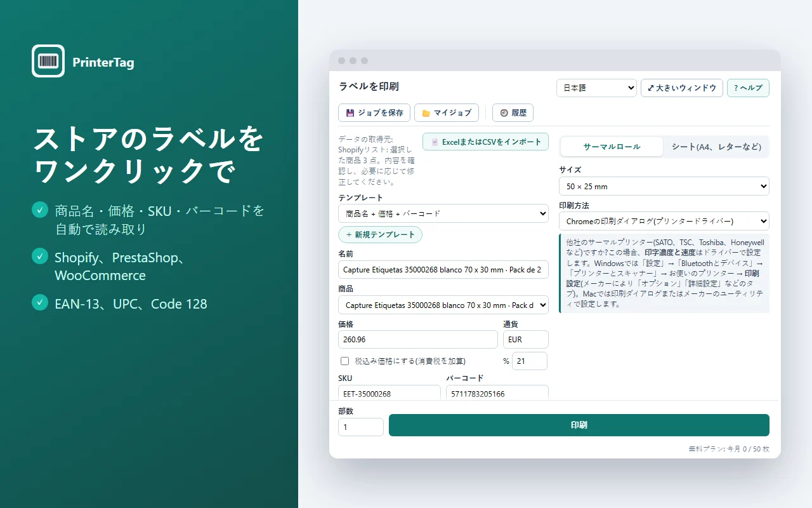Click the green 印刷 print button
Image resolution: width=812 pixels, height=508 pixels.
coord(579,425)
